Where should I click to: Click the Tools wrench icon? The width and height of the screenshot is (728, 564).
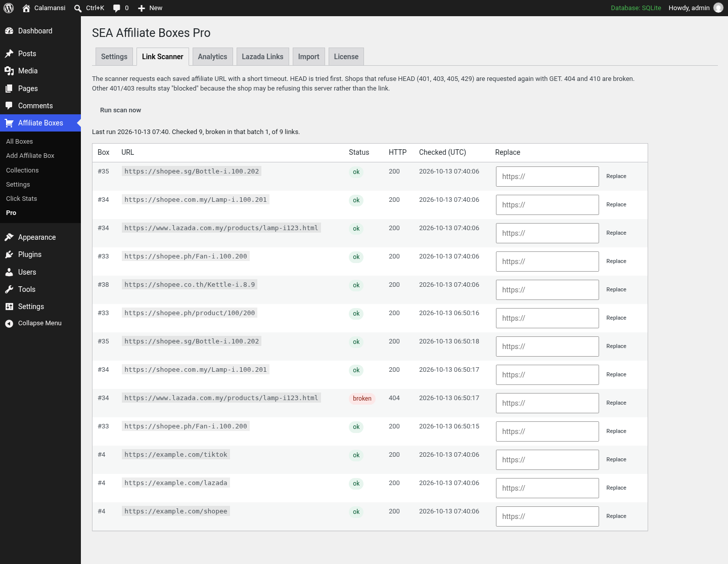(x=9, y=289)
